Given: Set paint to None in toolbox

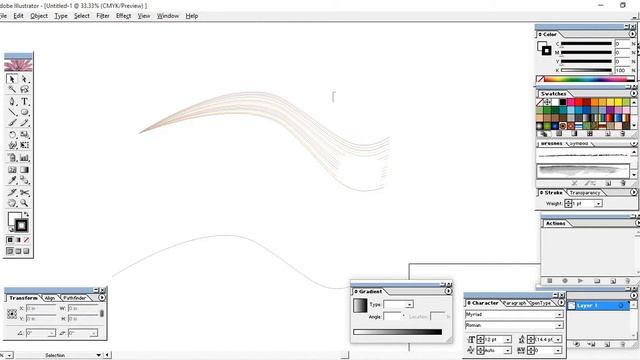Looking at the screenshot, I should tap(27, 240).
